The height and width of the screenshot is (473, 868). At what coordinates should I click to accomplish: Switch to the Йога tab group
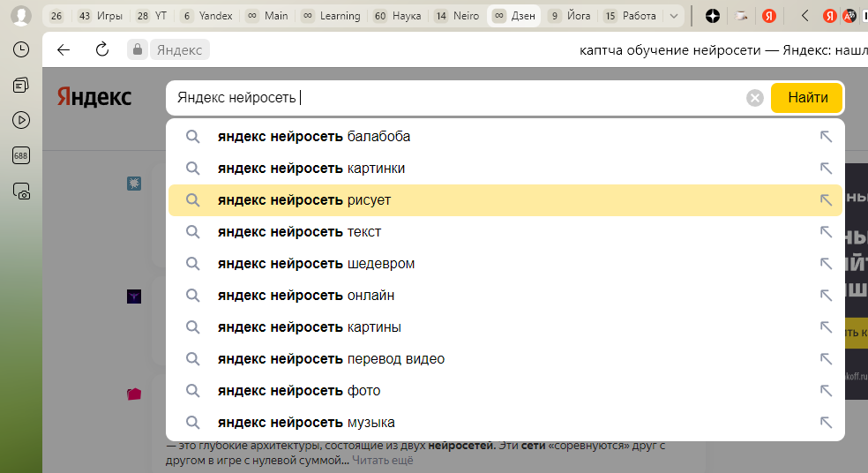570,16
